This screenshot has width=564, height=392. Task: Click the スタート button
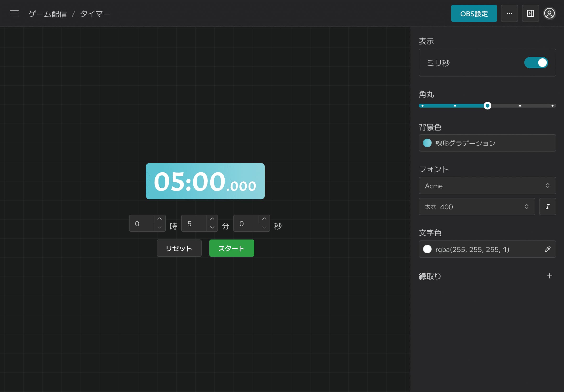pos(231,248)
